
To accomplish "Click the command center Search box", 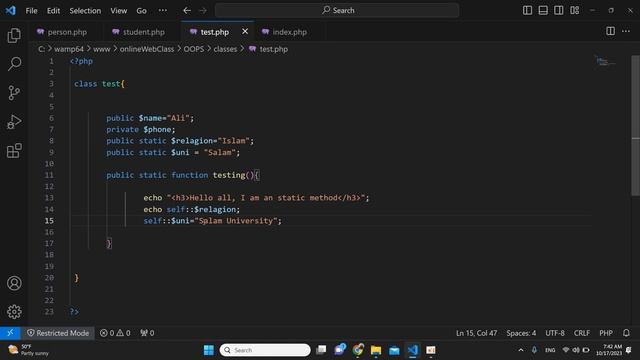I will point(337,10).
